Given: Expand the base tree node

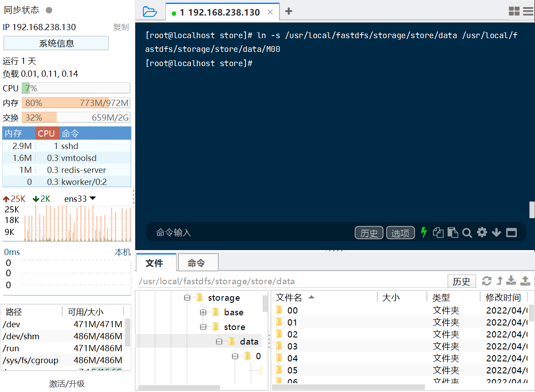Looking at the screenshot, I should pyautogui.click(x=203, y=312).
